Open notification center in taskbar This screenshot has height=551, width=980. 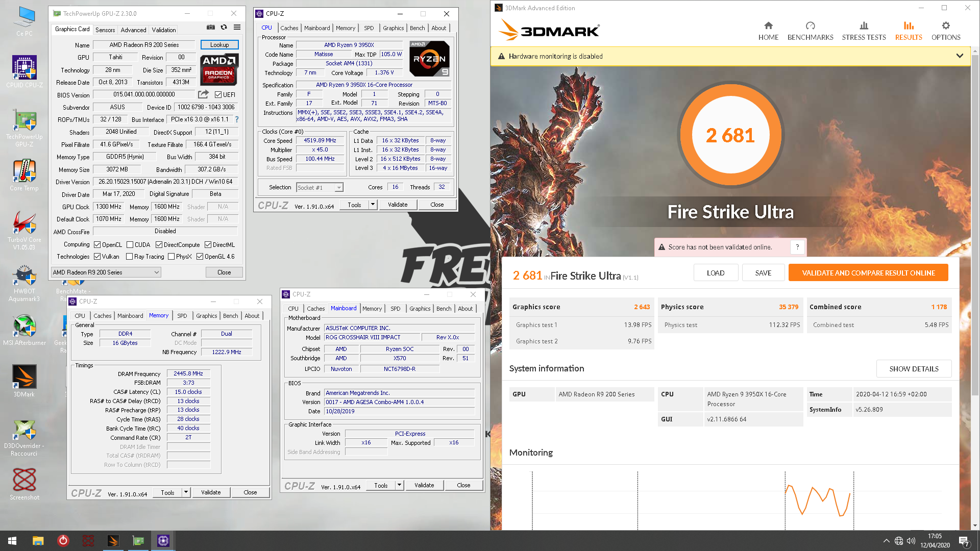(964, 541)
